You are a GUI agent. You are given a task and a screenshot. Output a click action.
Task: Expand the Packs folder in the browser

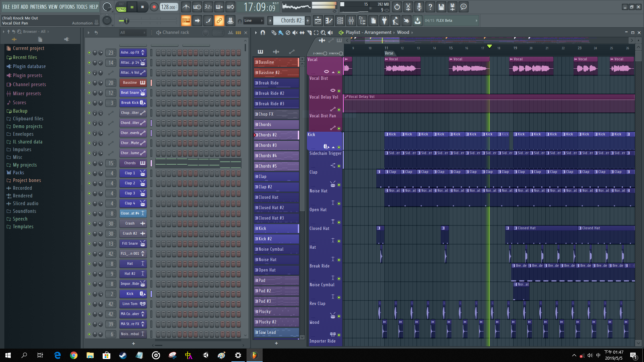click(x=18, y=173)
